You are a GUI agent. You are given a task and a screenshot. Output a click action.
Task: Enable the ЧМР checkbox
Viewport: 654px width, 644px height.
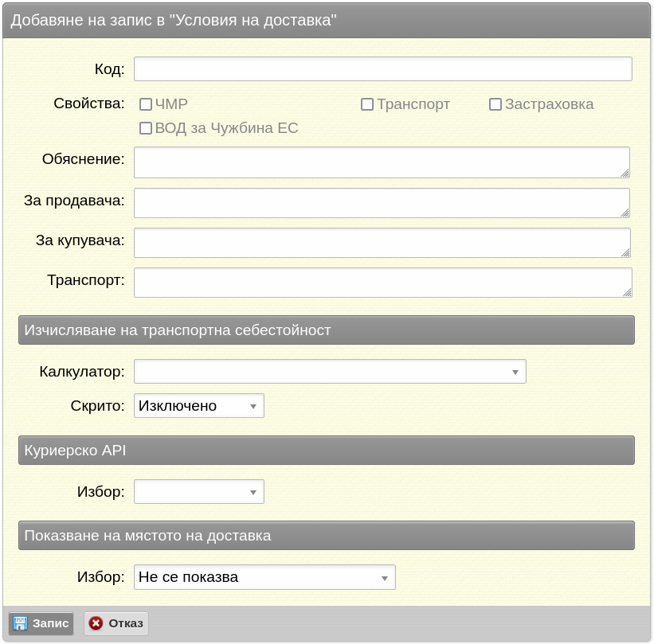click(146, 104)
